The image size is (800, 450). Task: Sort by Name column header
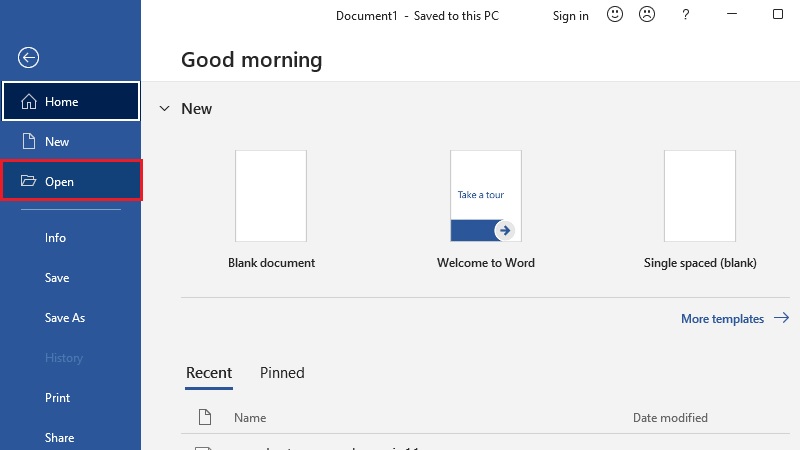250,418
